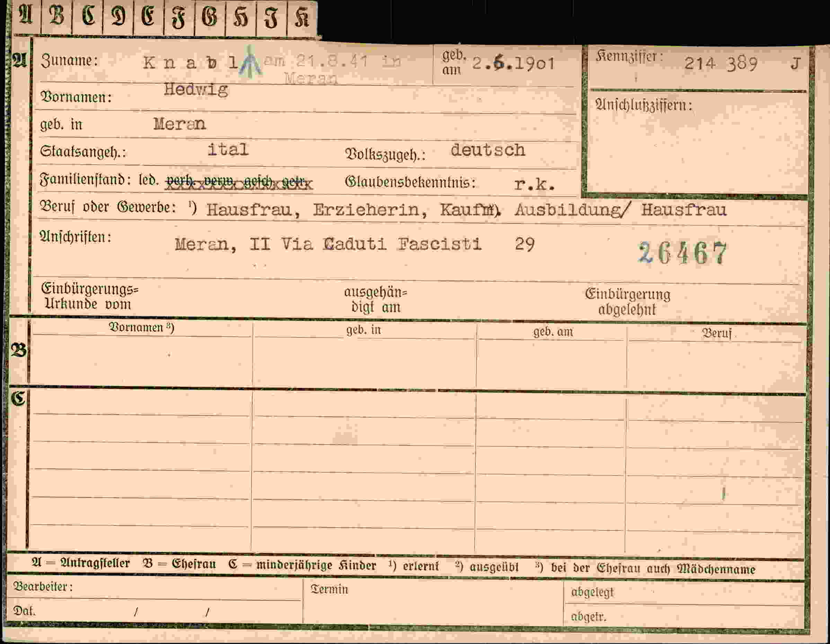Click the typed first name 'Hedwig'
Image resolution: width=830 pixels, height=644 pixels.
[196, 90]
